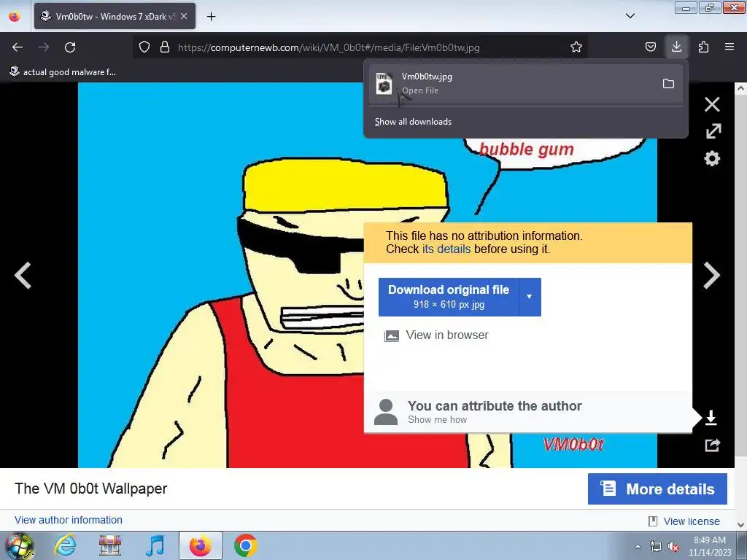
Task: Open the Firefox application menu
Action: pyautogui.click(x=729, y=47)
